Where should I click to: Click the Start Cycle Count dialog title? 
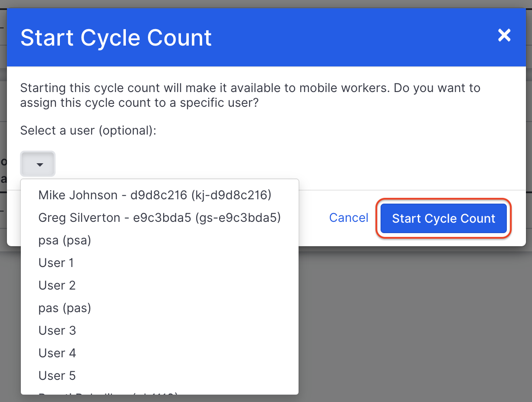tap(115, 38)
